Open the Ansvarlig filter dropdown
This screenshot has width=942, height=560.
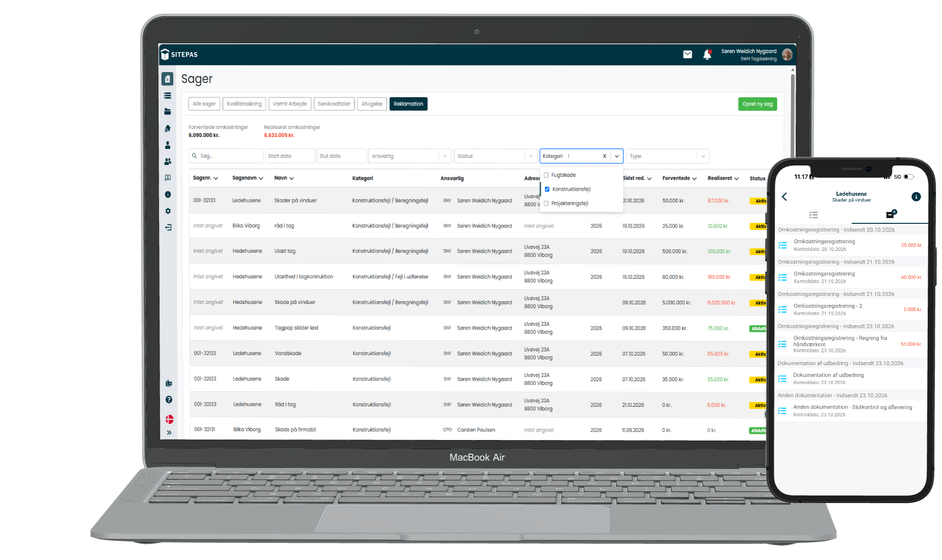pyautogui.click(x=409, y=156)
